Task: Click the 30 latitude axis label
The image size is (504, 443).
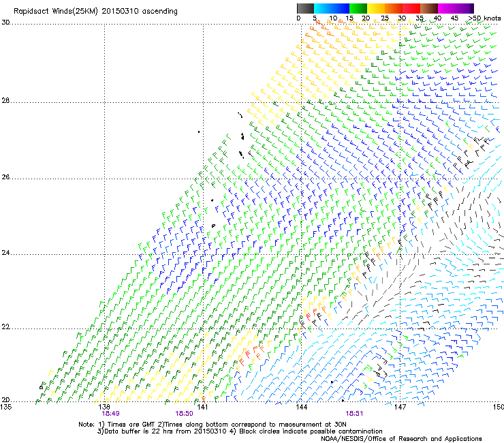Action: (x=5, y=22)
